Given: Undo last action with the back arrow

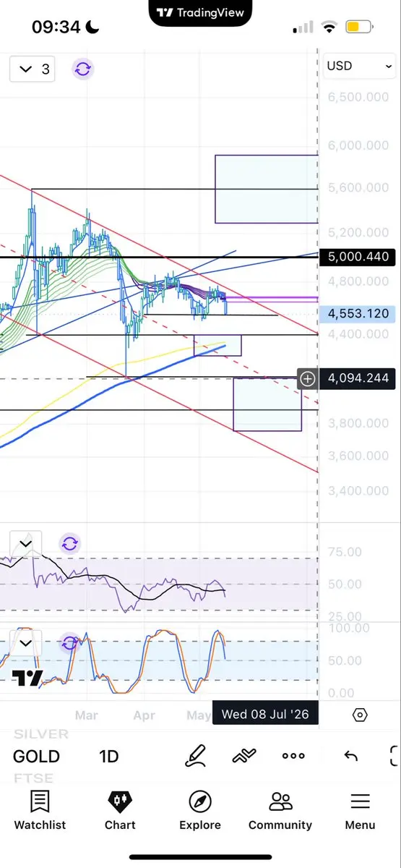Looking at the screenshot, I should [351, 756].
